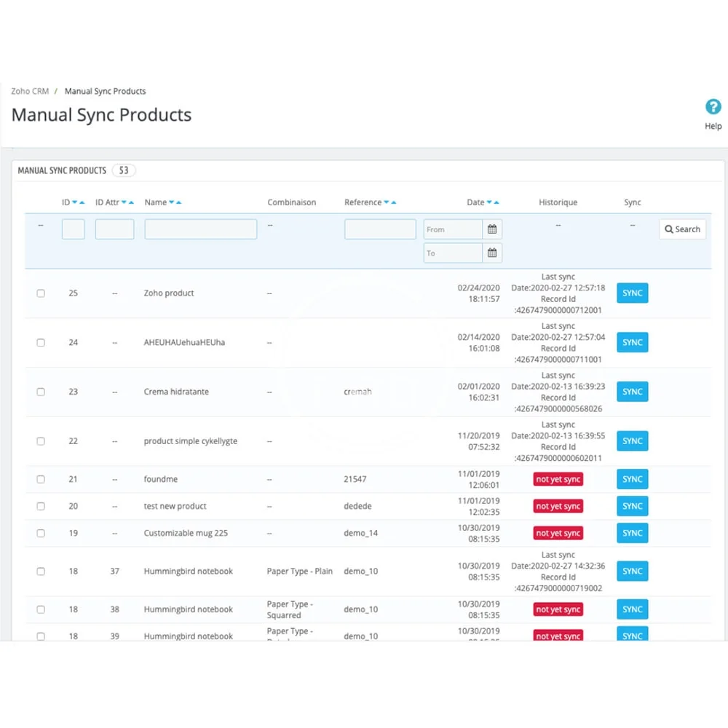Click the ID filter input box
728x728 pixels.
(74, 229)
